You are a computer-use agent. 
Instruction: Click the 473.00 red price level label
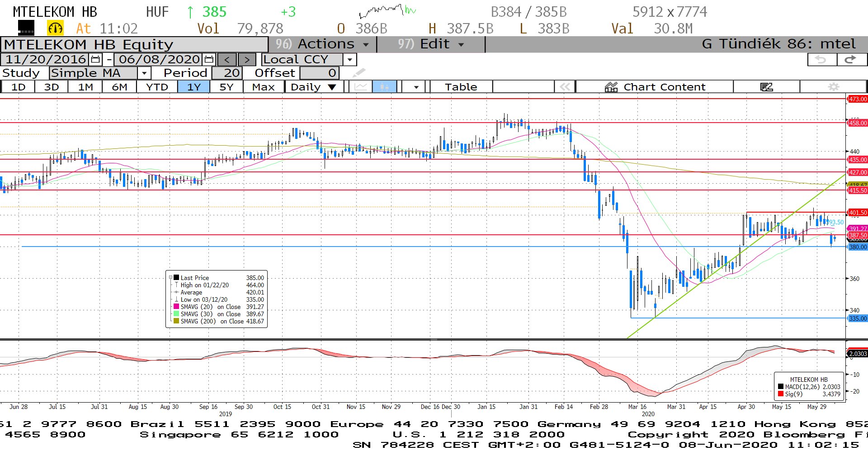[858, 99]
